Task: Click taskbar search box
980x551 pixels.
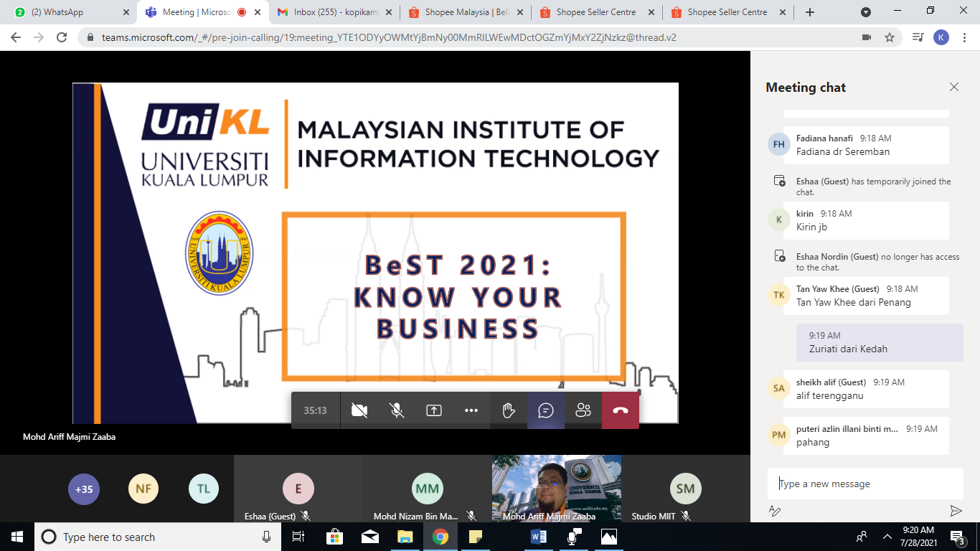Action: 157,537
